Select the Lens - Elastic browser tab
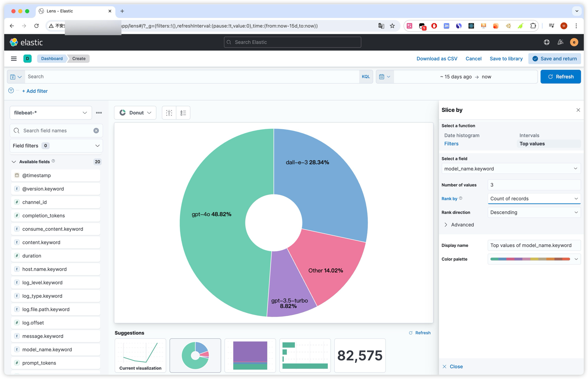 pos(75,11)
